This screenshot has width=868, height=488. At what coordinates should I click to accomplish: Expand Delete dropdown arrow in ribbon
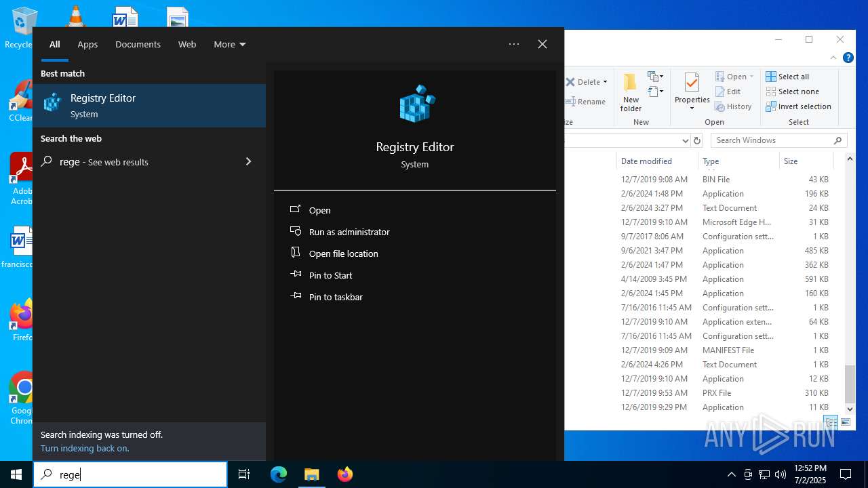pyautogui.click(x=605, y=82)
